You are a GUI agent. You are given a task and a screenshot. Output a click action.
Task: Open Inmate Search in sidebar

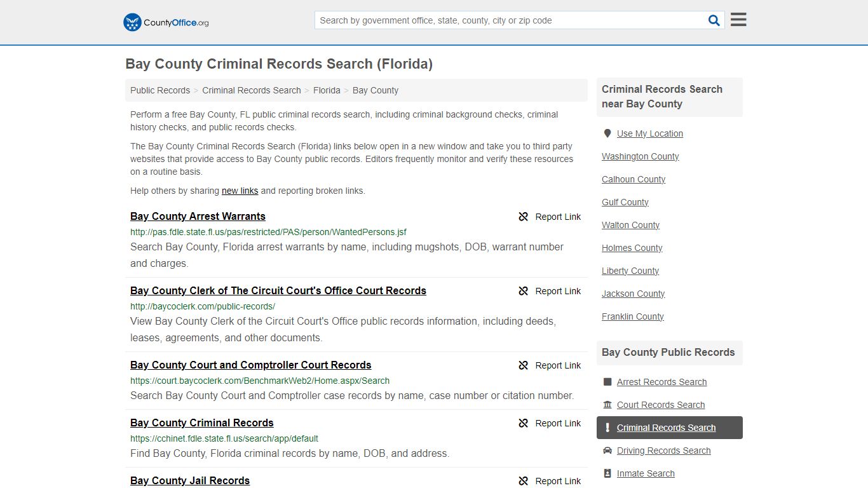coord(646,473)
